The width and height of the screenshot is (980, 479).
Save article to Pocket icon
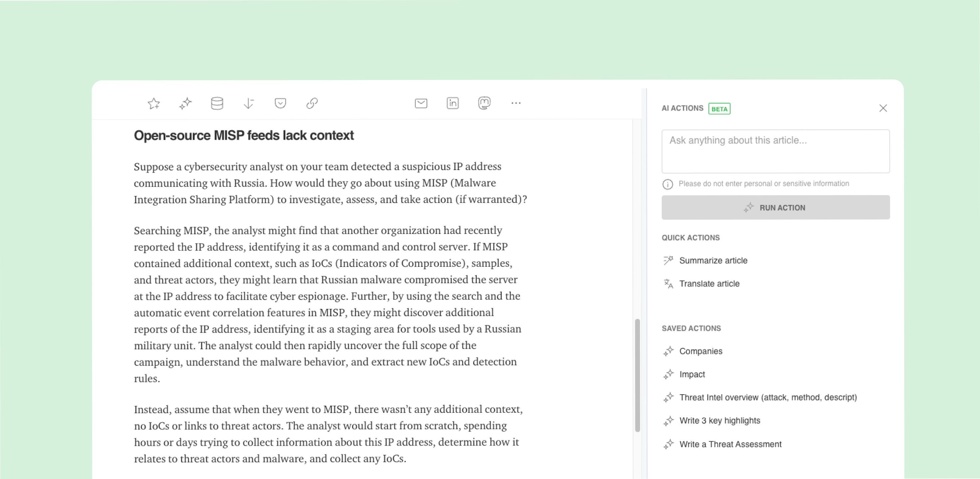click(280, 103)
